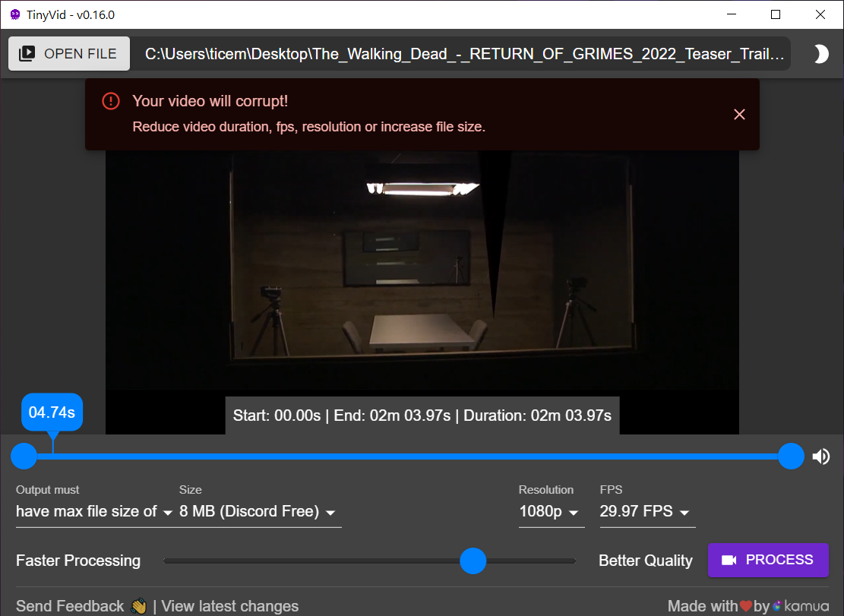This screenshot has width=844, height=616.
Task: Click 'Your video will corrupt!' heading
Action: (210, 101)
